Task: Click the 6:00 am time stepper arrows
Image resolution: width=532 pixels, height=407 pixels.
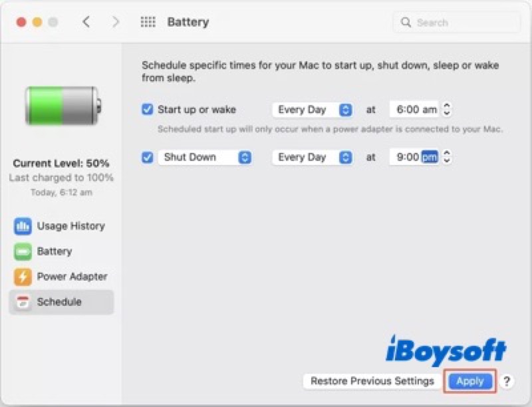Action: coord(447,110)
